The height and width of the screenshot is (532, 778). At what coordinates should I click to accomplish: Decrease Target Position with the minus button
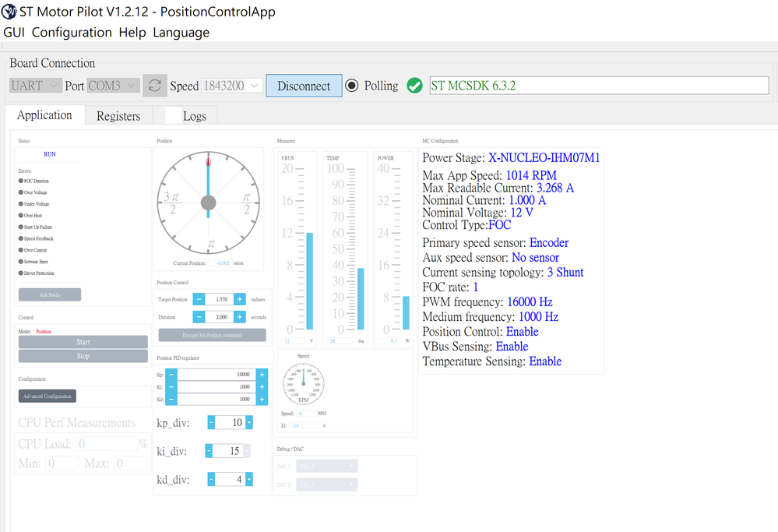(199, 299)
